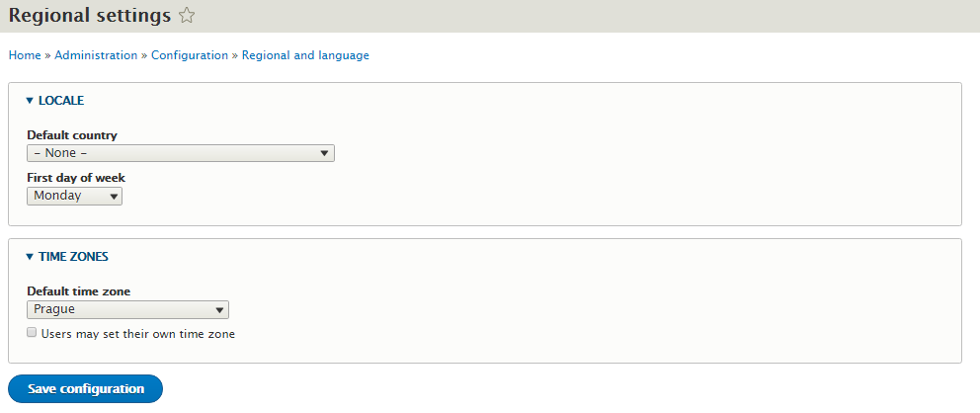Open Regional and language breadcrumb link
The width and height of the screenshot is (980, 413).
point(305,55)
